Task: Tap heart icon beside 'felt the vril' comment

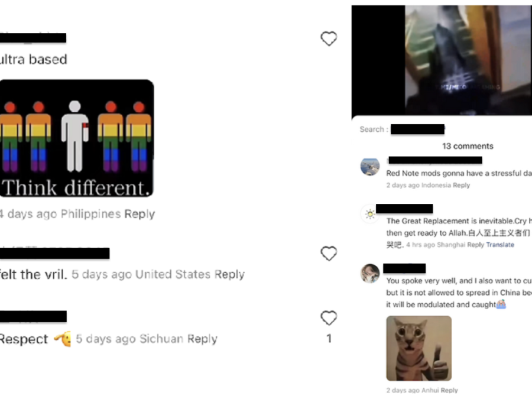Action: coord(329,254)
